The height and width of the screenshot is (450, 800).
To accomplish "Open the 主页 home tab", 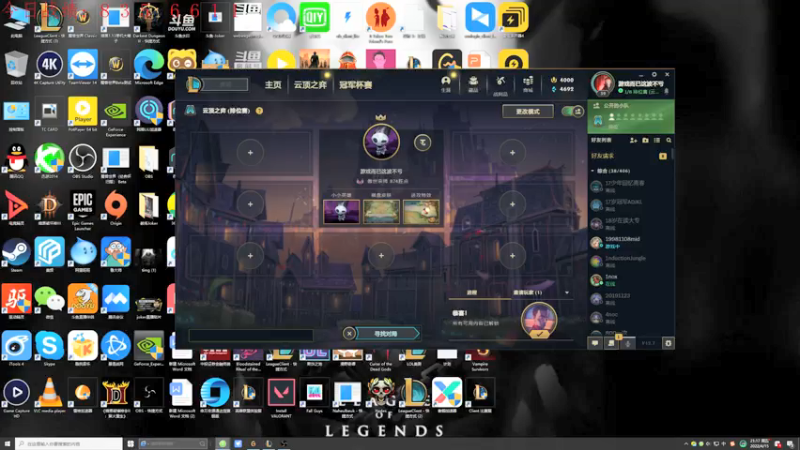I will tap(273, 85).
